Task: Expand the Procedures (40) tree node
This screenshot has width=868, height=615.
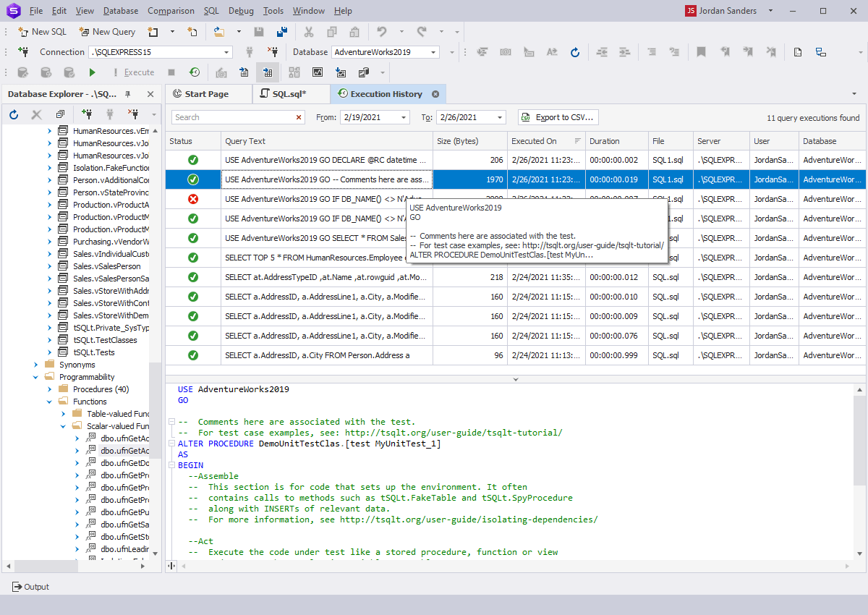Action: tap(50, 389)
